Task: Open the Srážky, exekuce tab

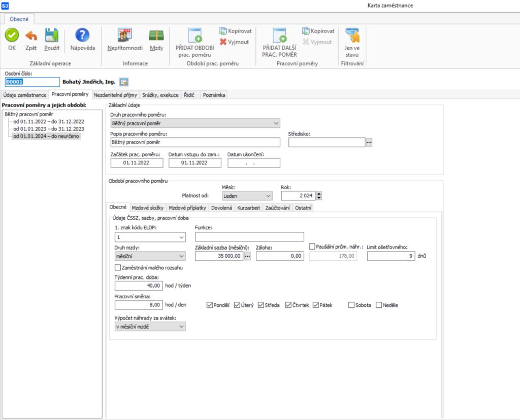Action: [160, 94]
